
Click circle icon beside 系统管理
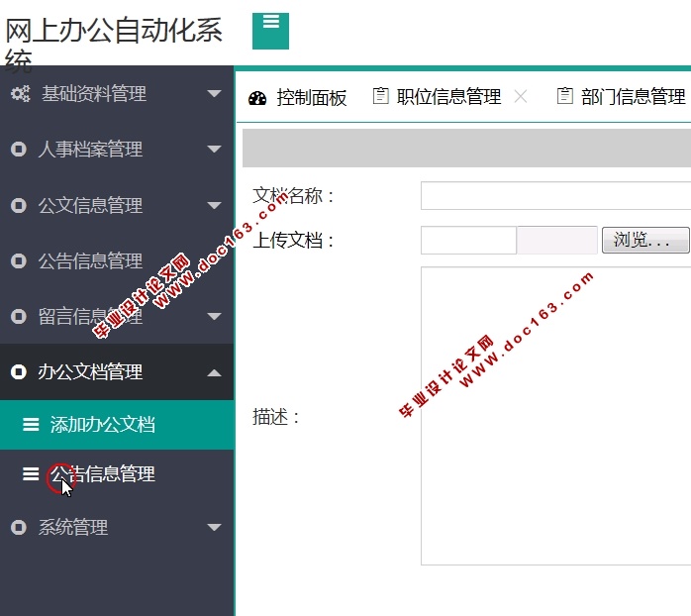click(x=19, y=528)
